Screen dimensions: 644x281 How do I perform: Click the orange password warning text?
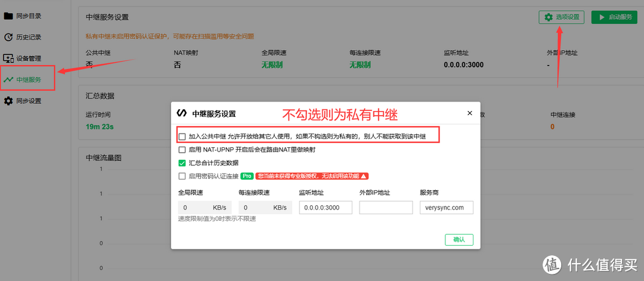[x=169, y=36]
